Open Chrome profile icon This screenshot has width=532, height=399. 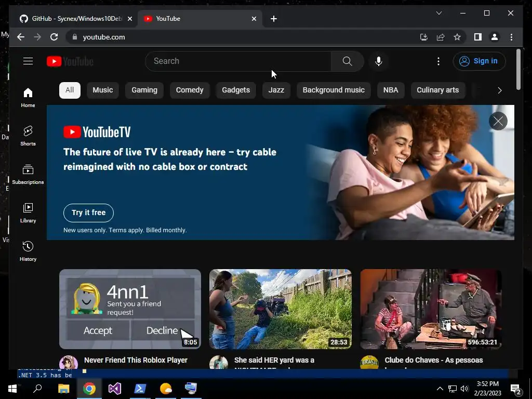[495, 37]
